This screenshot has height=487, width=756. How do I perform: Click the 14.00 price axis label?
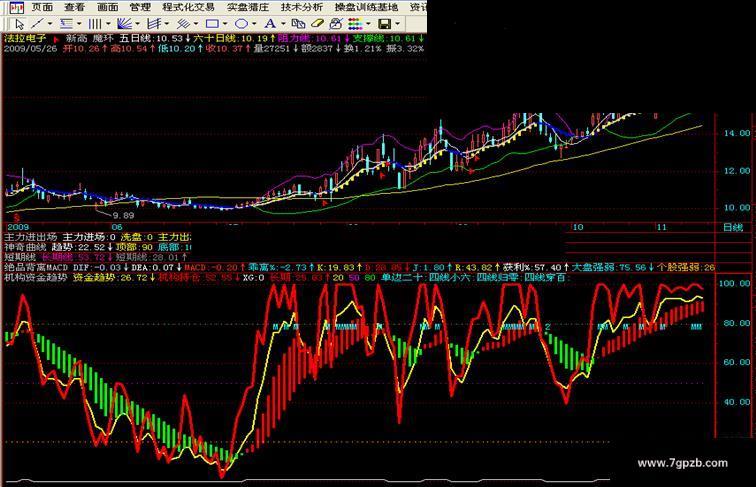(737, 134)
